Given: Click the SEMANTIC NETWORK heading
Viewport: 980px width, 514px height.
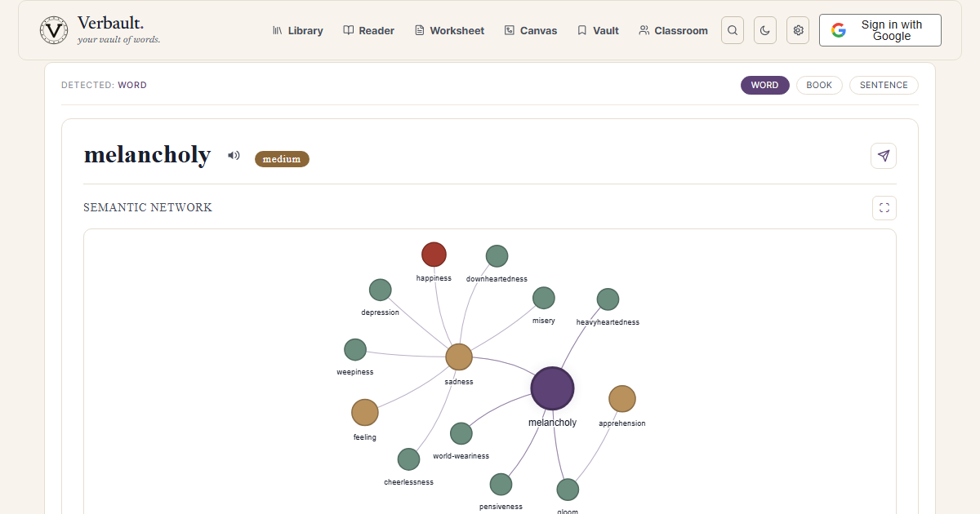Looking at the screenshot, I should point(148,208).
